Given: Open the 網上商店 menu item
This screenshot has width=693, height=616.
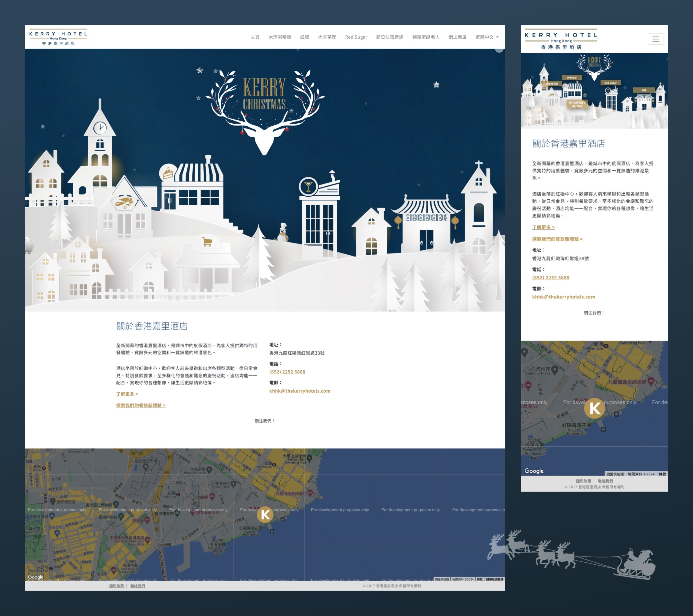Looking at the screenshot, I should [457, 37].
